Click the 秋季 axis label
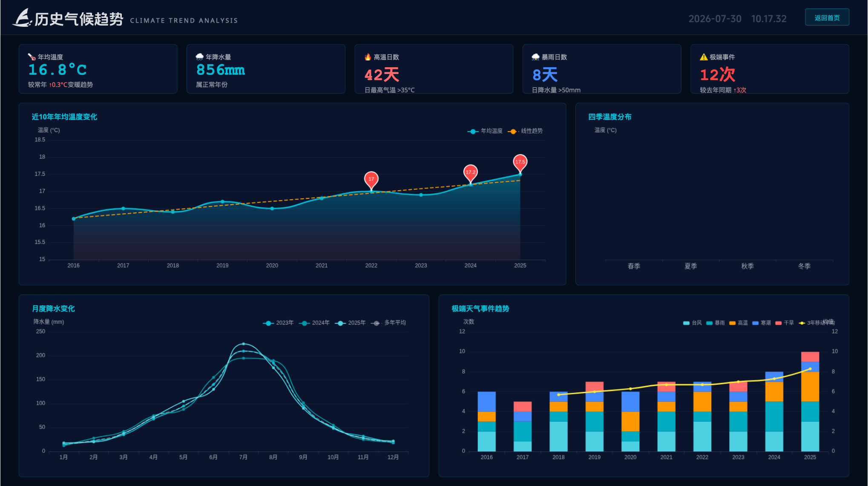 pyautogui.click(x=747, y=266)
